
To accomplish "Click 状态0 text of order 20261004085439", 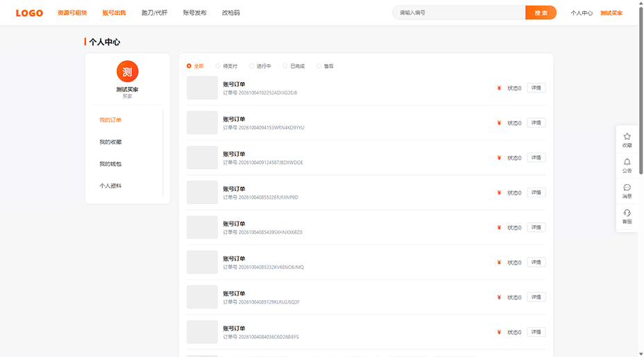I will pyautogui.click(x=514, y=228).
